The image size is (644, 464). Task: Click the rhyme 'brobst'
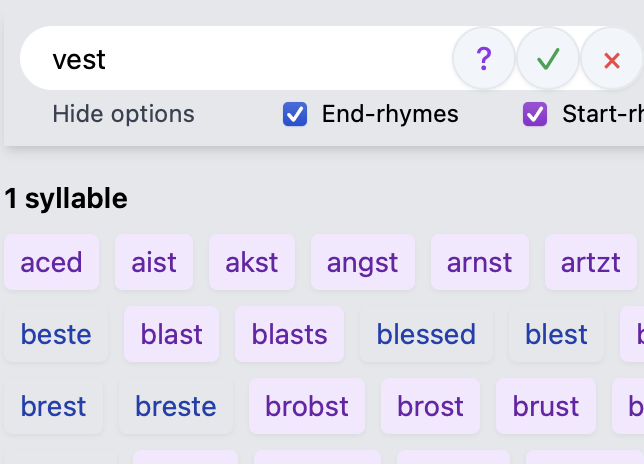coord(307,406)
